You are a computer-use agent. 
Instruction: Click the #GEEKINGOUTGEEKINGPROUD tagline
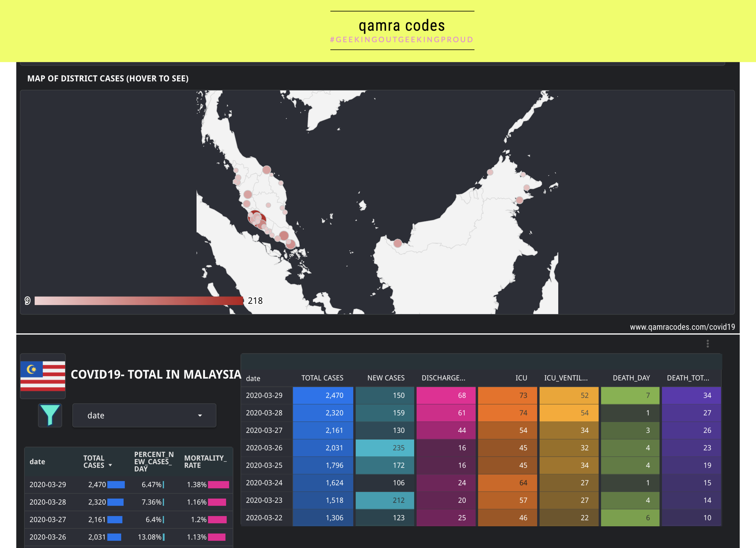pos(402,39)
